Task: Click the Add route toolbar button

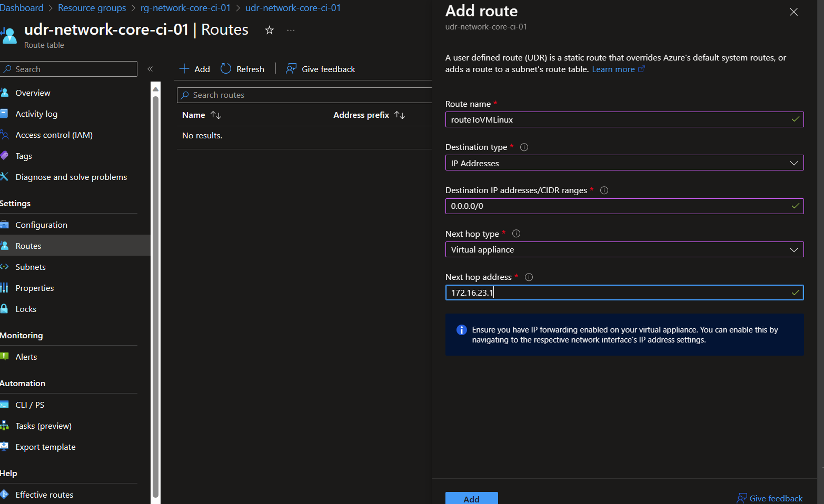Action: click(x=194, y=69)
